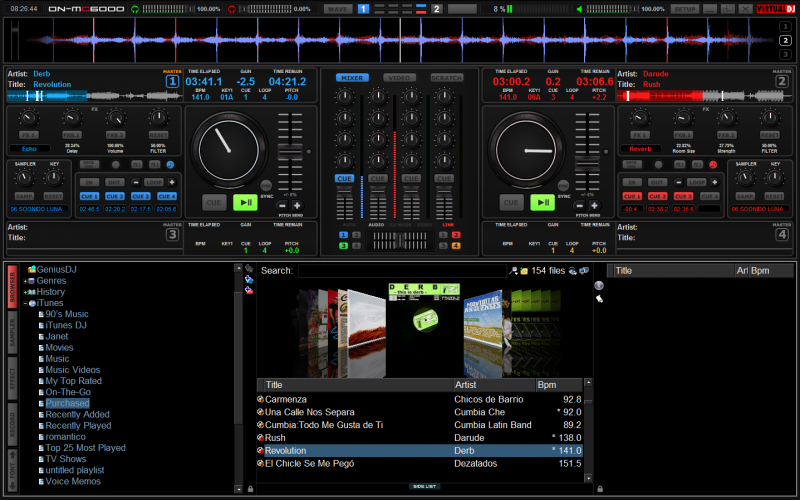
Task: Expand the History tree node
Action: point(25,292)
